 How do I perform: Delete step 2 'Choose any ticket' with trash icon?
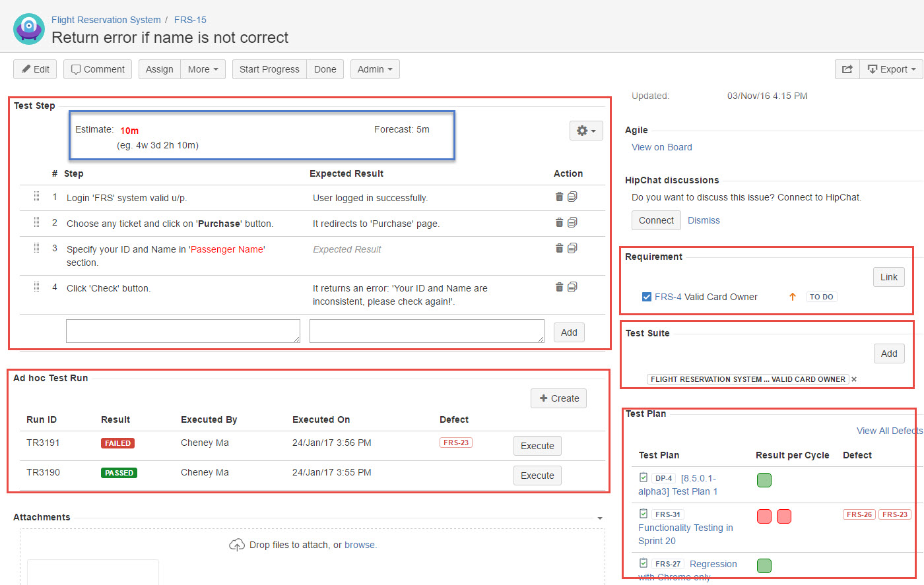click(x=560, y=222)
